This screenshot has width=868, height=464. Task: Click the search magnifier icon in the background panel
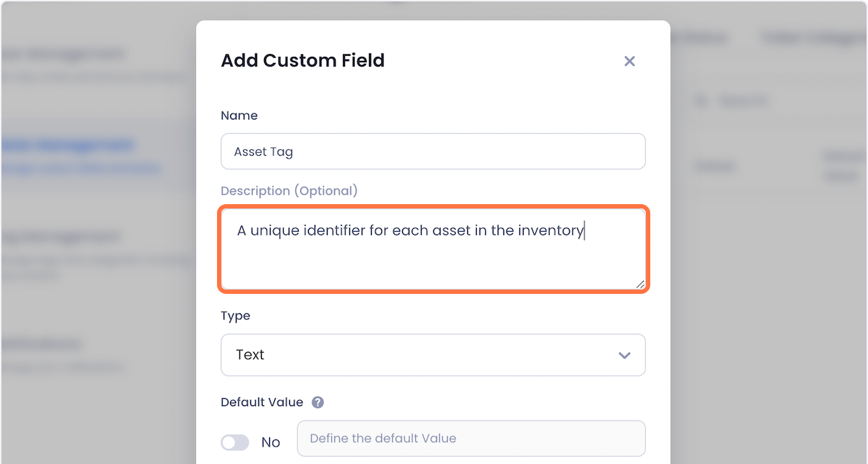click(701, 101)
